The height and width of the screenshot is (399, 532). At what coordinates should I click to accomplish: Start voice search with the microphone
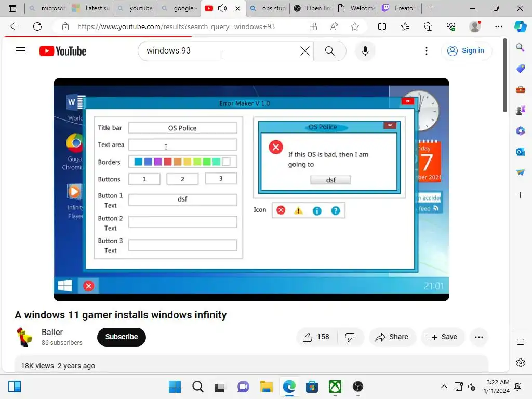(365, 51)
